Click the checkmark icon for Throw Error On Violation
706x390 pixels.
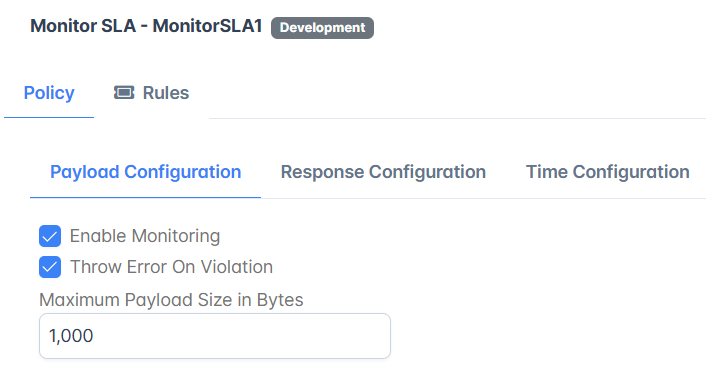50,268
